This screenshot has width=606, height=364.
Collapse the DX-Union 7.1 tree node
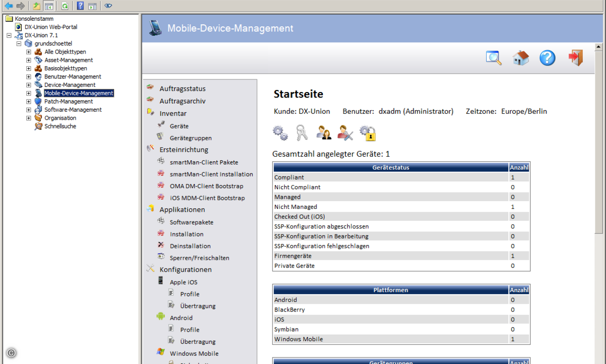coord(9,35)
